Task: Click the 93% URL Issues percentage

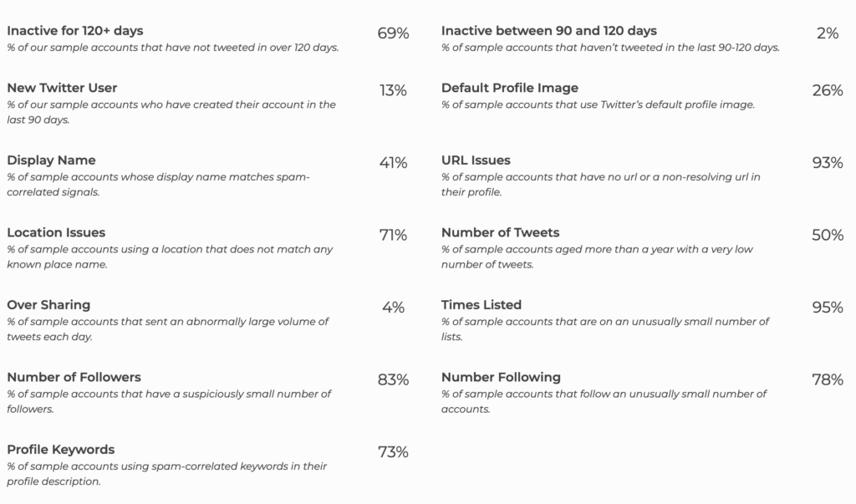Action: [828, 163]
